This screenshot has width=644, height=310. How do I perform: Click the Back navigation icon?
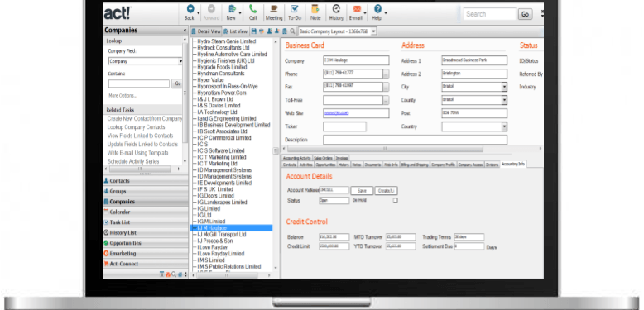(190, 9)
